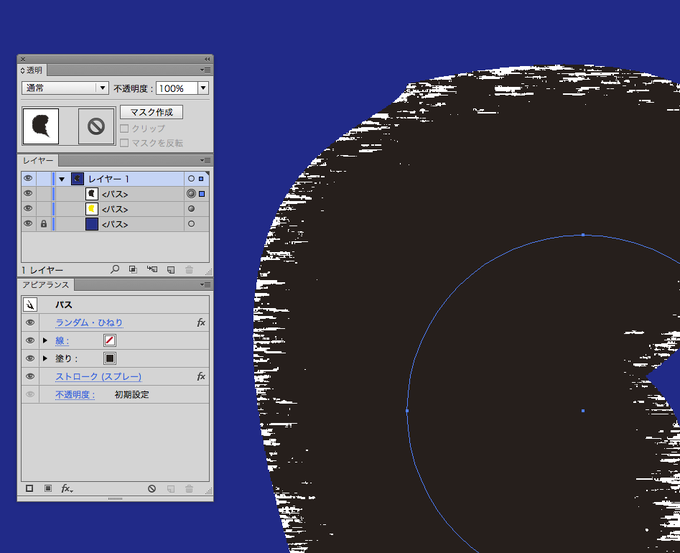Image resolution: width=680 pixels, height=553 pixels.
Task: Tick the クリップ checkbox
Action: coord(124,128)
